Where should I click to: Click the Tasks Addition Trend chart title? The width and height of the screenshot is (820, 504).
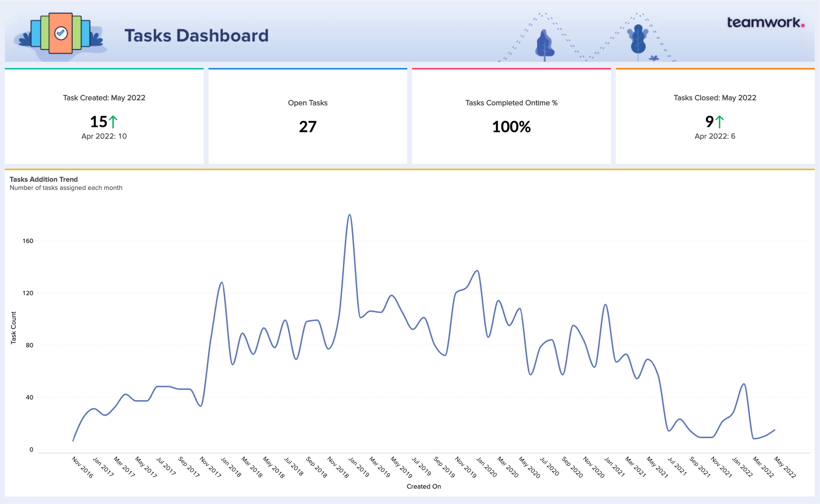pyautogui.click(x=44, y=179)
